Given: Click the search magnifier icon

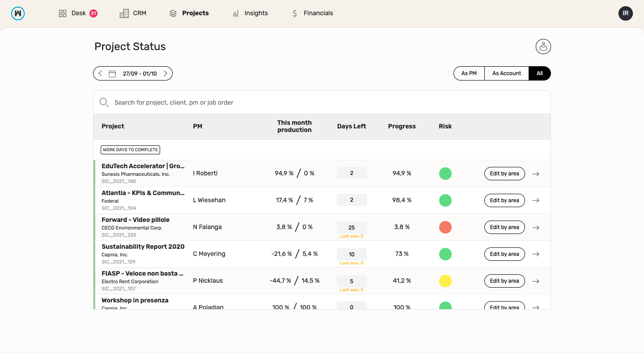Looking at the screenshot, I should click(x=104, y=102).
